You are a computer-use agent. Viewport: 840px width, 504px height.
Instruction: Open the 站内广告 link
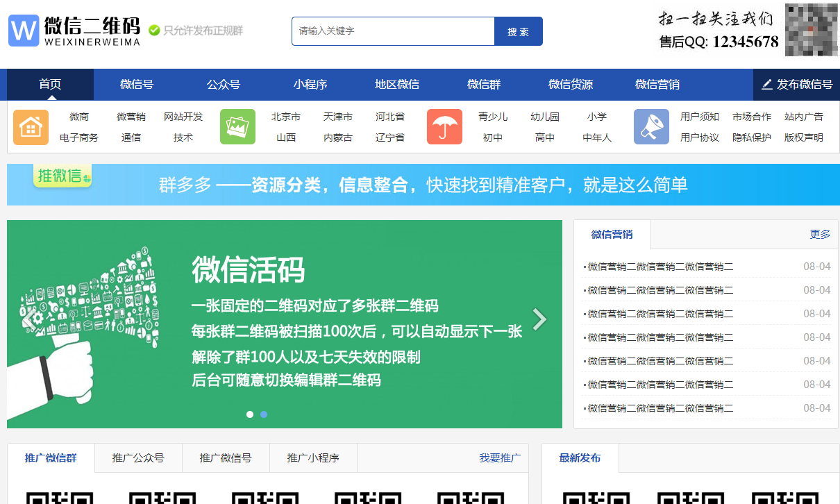point(804,117)
